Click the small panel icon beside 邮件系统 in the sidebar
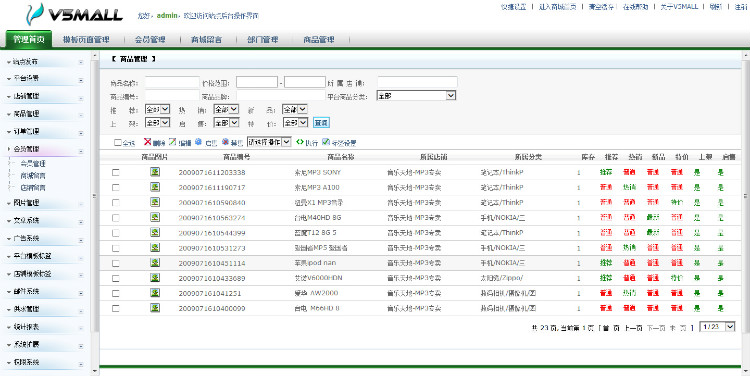This screenshot has width=750, height=376. [80, 293]
